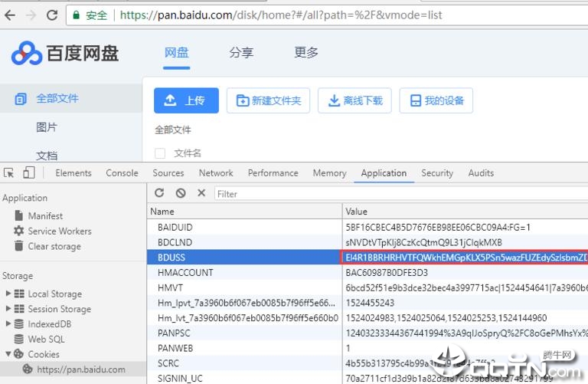This screenshot has width=588, height=384.
Task: Select the HMACCOUNT cookie row
Action: click(367, 273)
